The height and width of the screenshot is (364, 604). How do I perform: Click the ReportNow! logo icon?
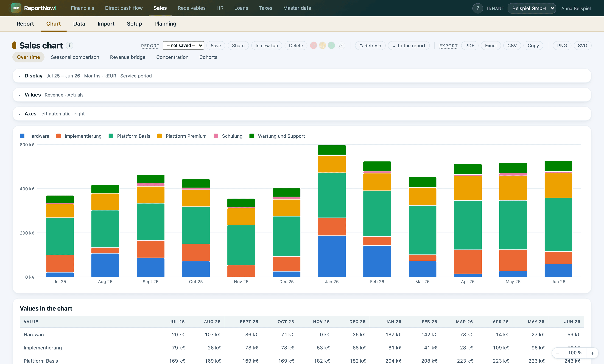coord(16,8)
